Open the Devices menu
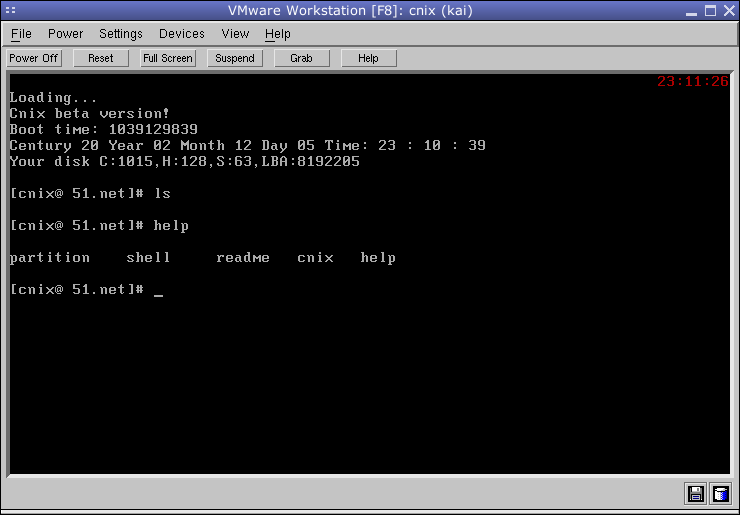 point(182,34)
